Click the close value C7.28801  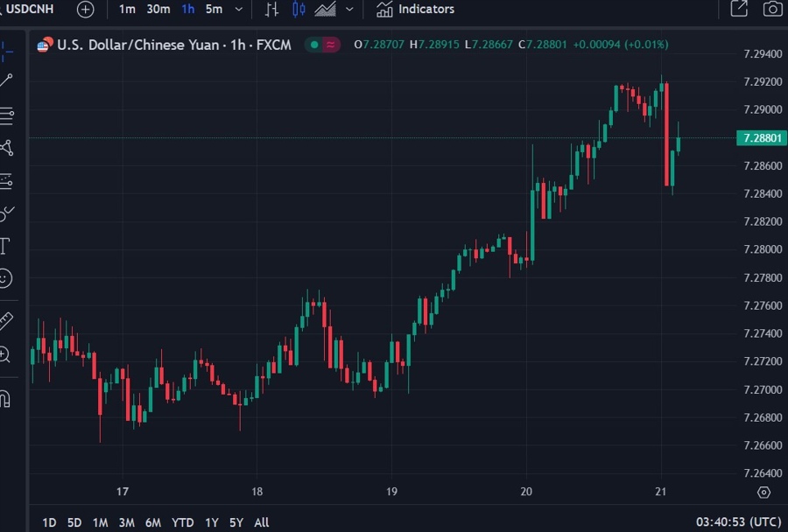(x=543, y=45)
